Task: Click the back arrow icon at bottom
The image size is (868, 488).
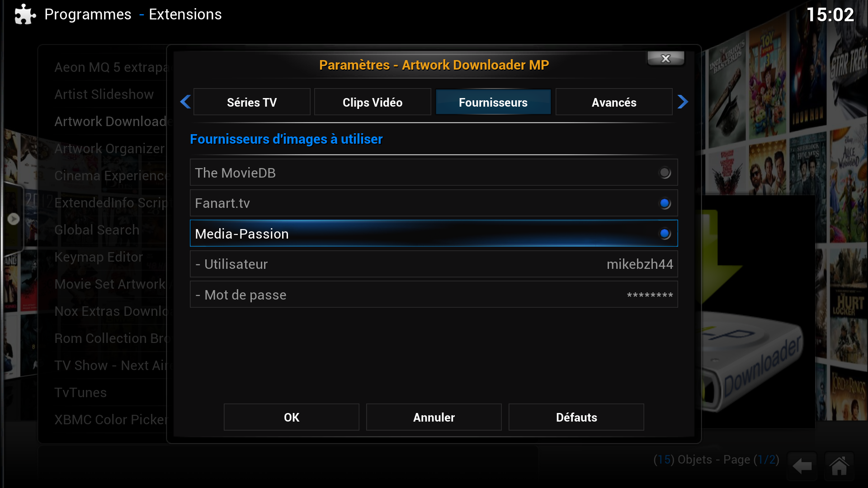Action: point(802,466)
